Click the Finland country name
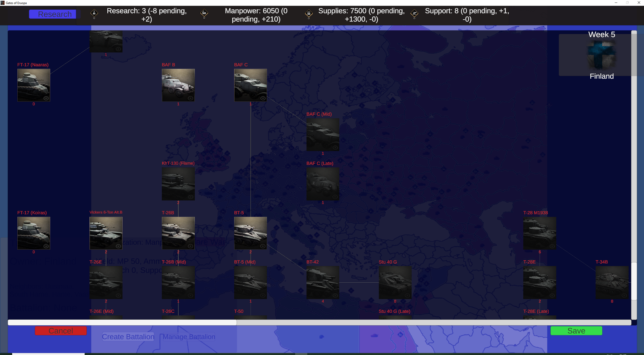The width and height of the screenshot is (644, 355). [x=602, y=76]
